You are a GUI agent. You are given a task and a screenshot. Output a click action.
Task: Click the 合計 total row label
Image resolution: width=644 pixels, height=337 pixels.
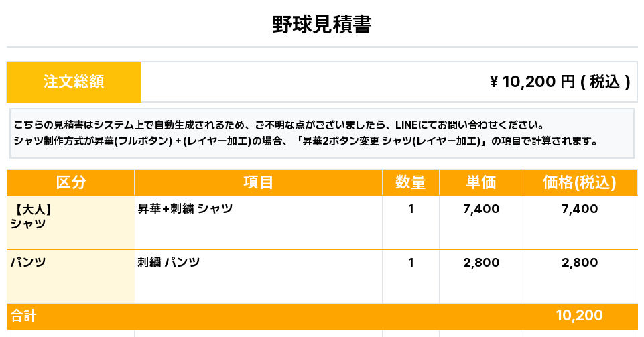coord(23,316)
